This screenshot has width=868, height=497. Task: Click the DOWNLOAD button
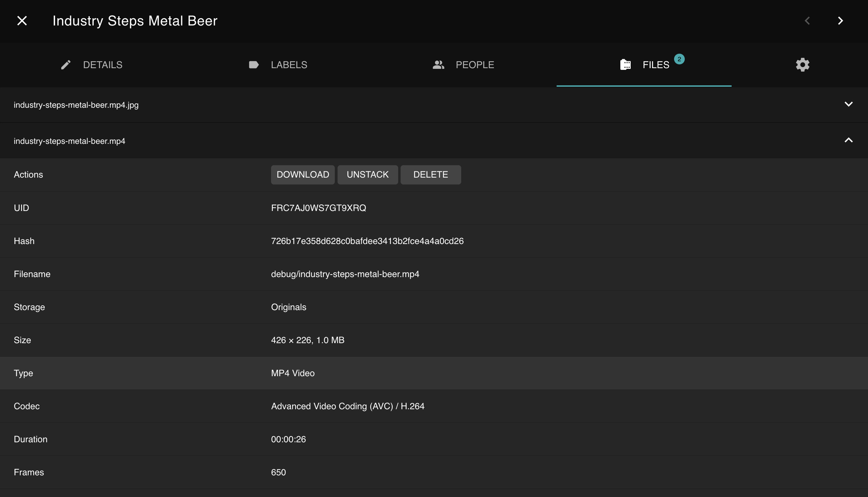pos(303,175)
